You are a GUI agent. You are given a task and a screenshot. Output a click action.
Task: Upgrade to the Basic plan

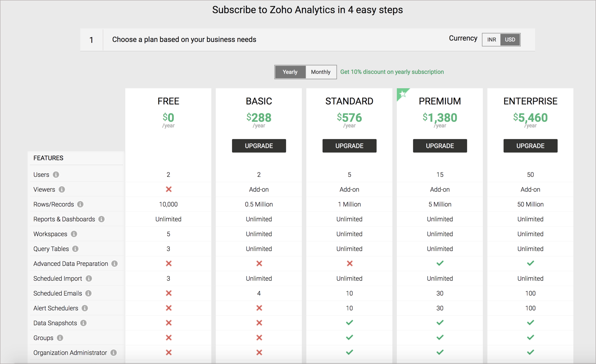[x=259, y=146]
